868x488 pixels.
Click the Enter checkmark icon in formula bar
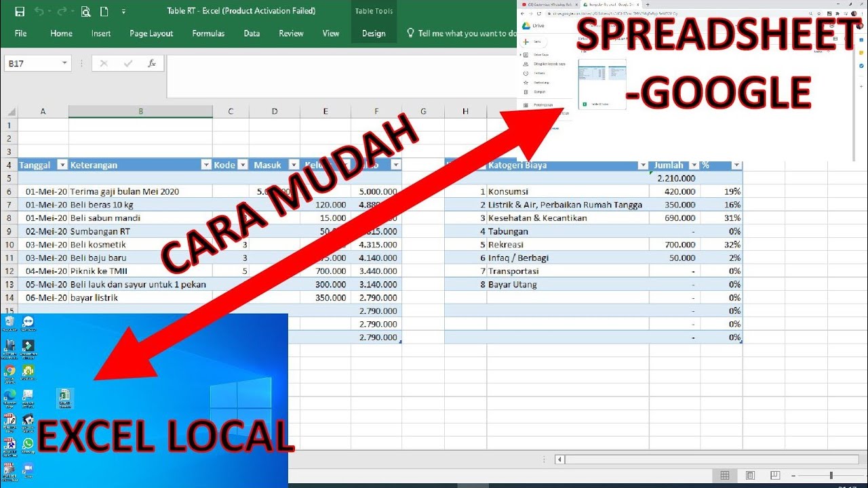coord(127,63)
